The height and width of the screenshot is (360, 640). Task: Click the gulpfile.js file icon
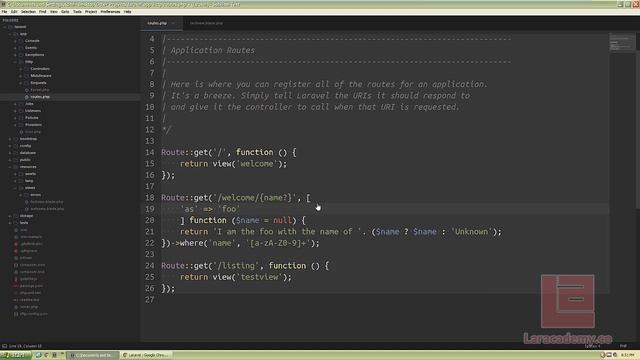pos(16,279)
